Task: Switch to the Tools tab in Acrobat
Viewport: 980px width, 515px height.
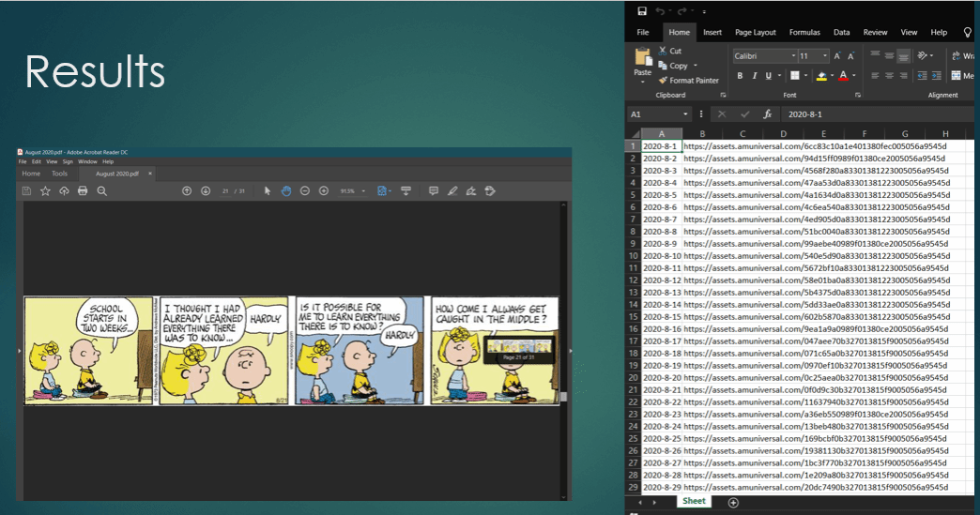Action: (59, 174)
